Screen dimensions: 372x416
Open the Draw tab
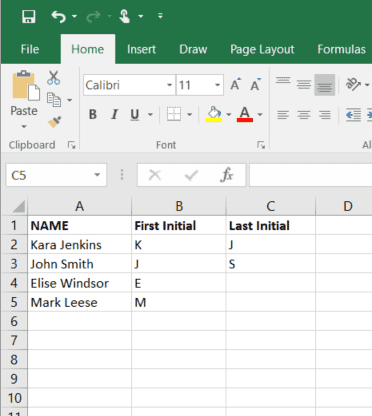coord(193,49)
